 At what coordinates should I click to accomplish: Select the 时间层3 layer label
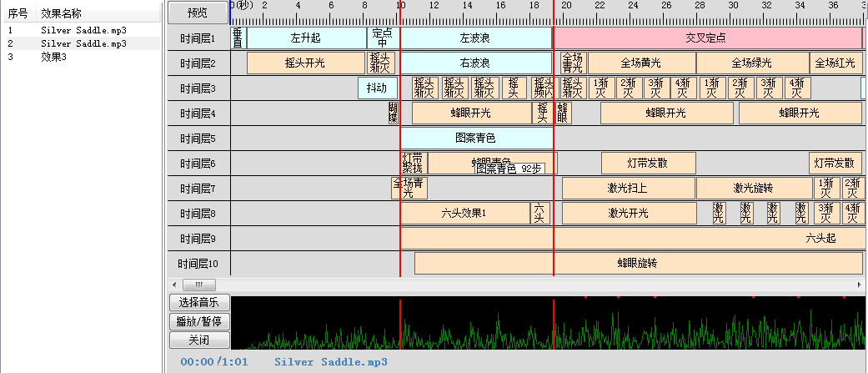198,88
